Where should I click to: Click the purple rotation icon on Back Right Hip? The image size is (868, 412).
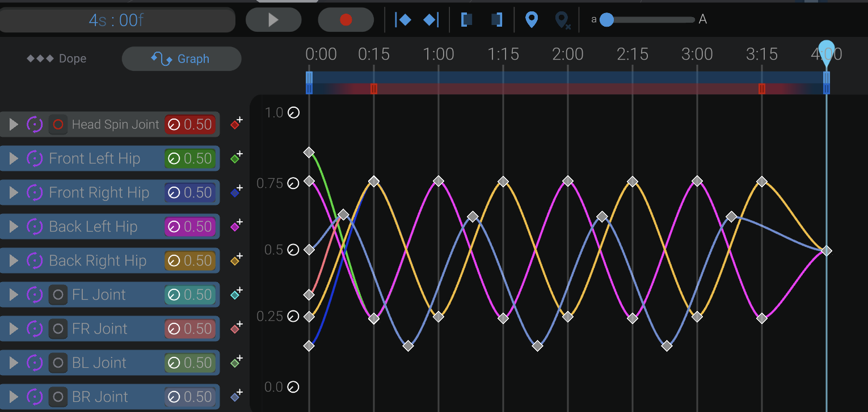click(x=35, y=260)
